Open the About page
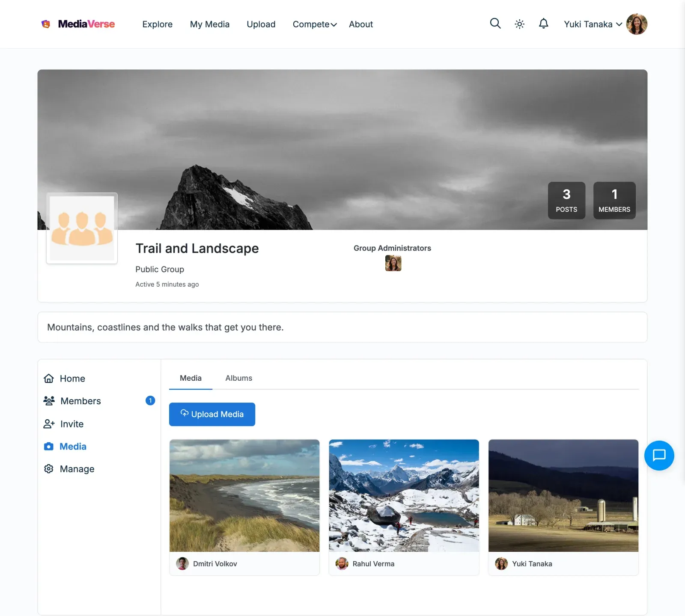The image size is (685, 616). point(361,24)
